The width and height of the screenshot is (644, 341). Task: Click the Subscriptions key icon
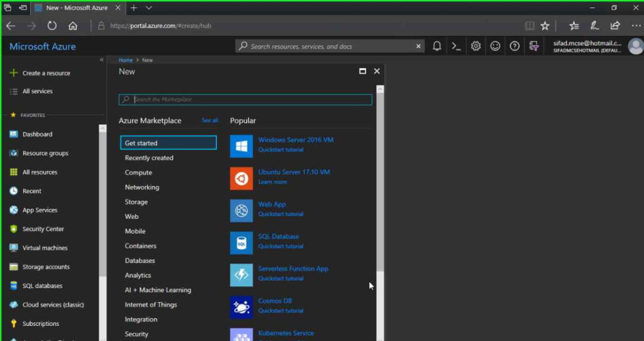[x=14, y=323]
